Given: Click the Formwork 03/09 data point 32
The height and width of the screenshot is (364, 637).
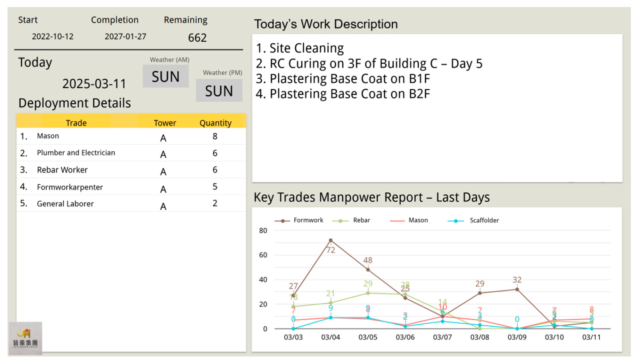Looking at the screenshot, I should pos(517,290).
